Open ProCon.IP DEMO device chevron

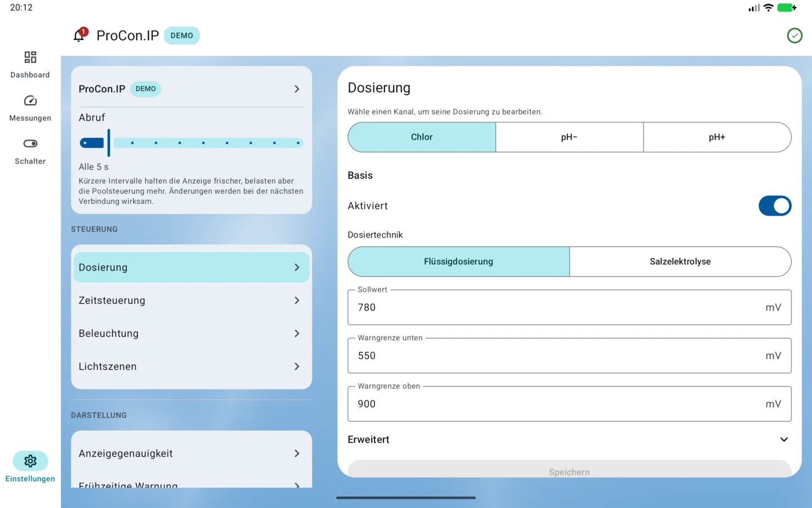(x=297, y=89)
